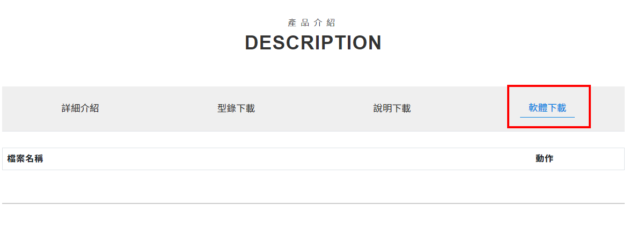Click empty area below the file table
Viewport: 644px width, 226px height.
[x=313, y=186]
